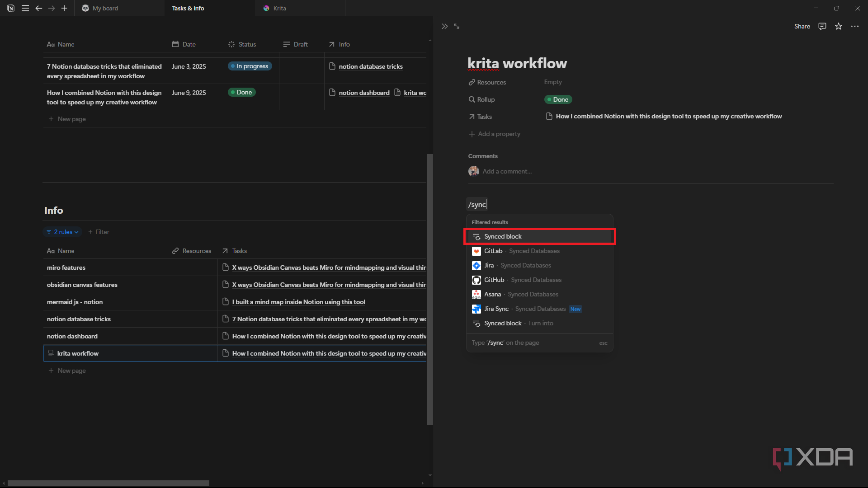The image size is (868, 488).
Task: Add New page in tasks table
Action: 67,119
